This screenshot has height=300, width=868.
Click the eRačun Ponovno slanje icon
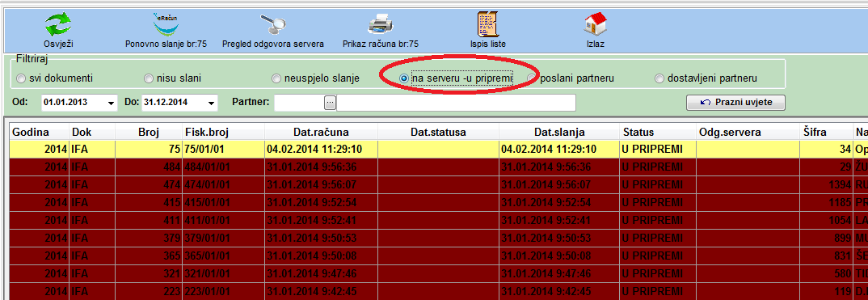[x=166, y=24]
